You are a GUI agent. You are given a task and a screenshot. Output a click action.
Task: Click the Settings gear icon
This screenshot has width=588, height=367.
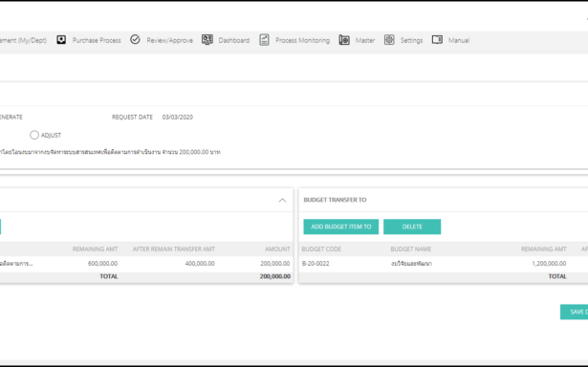(389, 40)
